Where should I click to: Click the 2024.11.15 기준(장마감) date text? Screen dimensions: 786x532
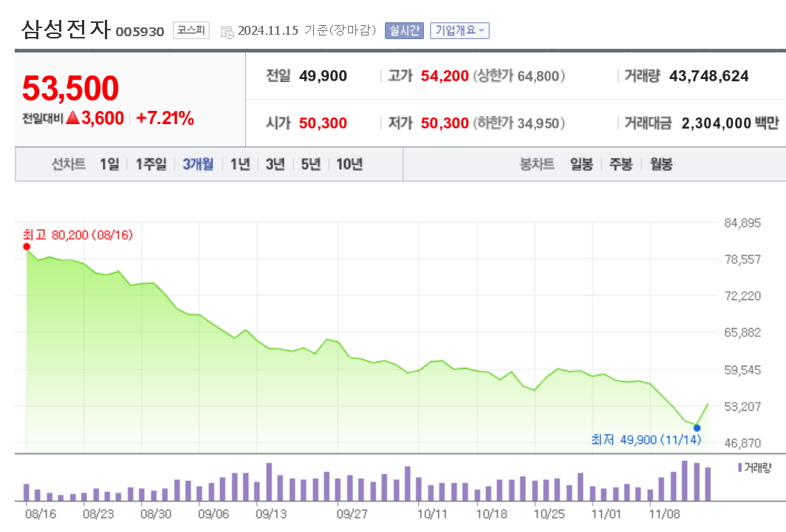(x=307, y=30)
